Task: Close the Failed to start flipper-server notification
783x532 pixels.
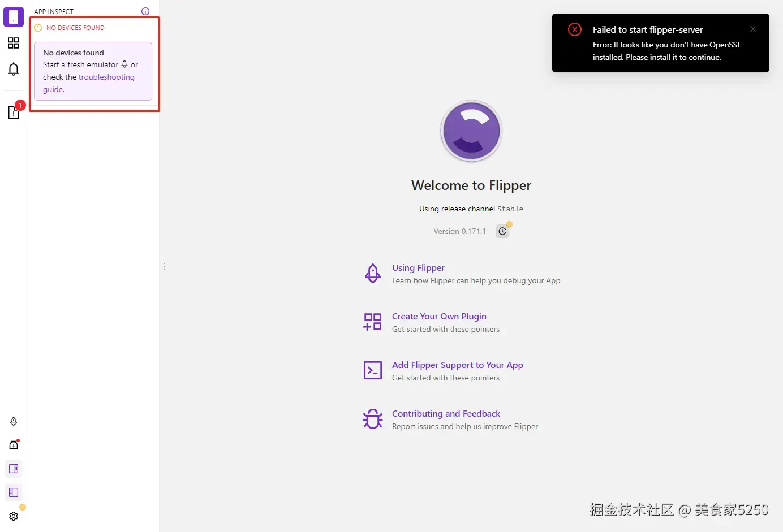Action: tap(753, 29)
